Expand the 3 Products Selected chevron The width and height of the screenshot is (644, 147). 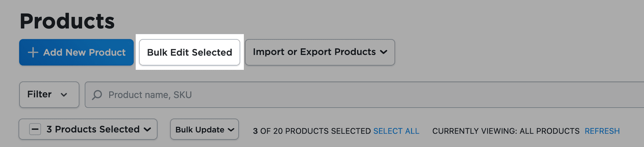[x=147, y=130]
